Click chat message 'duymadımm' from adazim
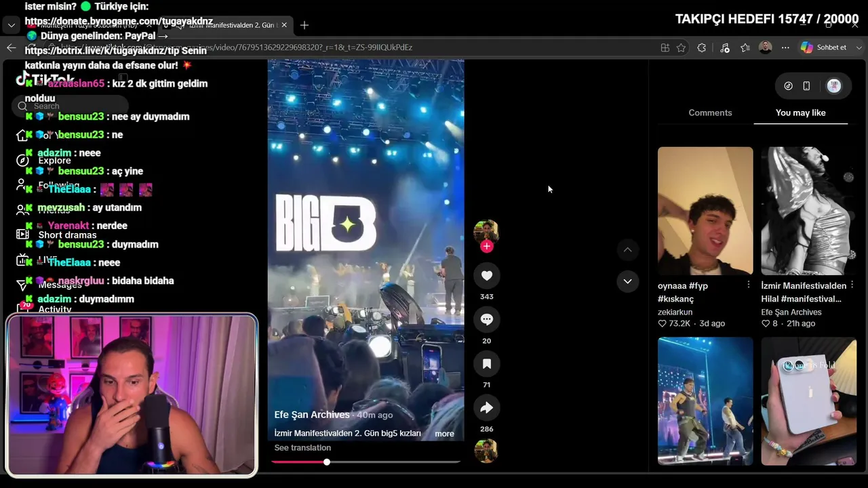The width and height of the screenshot is (868, 488). coord(79,299)
